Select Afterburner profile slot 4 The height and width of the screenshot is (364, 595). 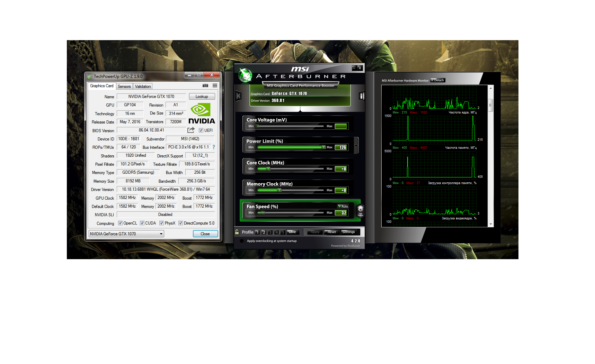[x=276, y=232]
